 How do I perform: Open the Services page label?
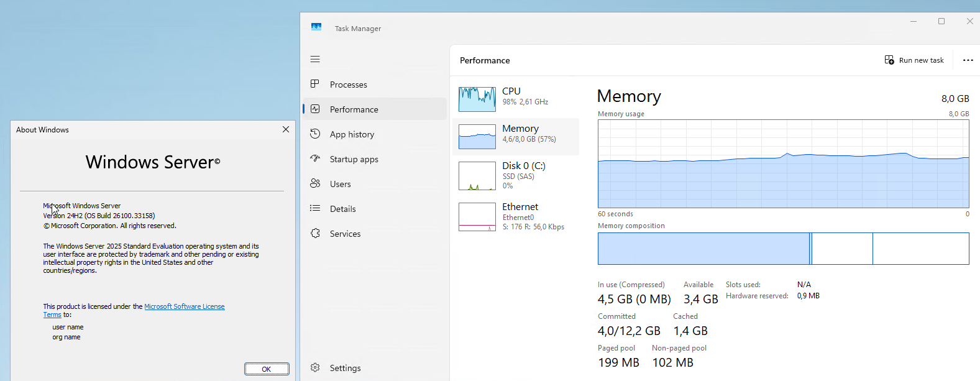tap(346, 234)
